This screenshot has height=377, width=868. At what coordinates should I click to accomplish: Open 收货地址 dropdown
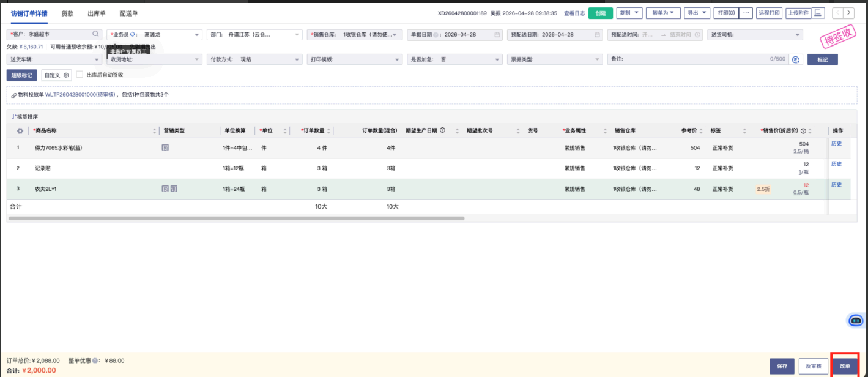coord(154,59)
